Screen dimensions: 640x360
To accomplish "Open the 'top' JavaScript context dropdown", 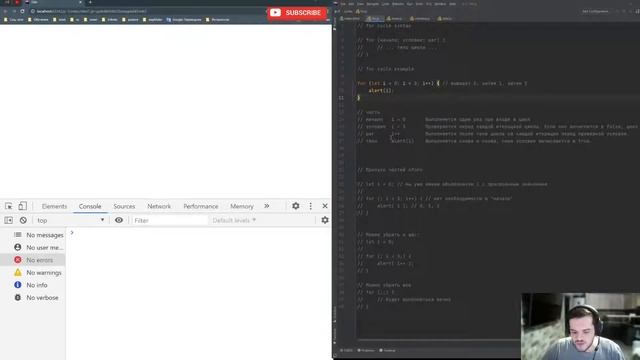I will pyautogui.click(x=70, y=220).
